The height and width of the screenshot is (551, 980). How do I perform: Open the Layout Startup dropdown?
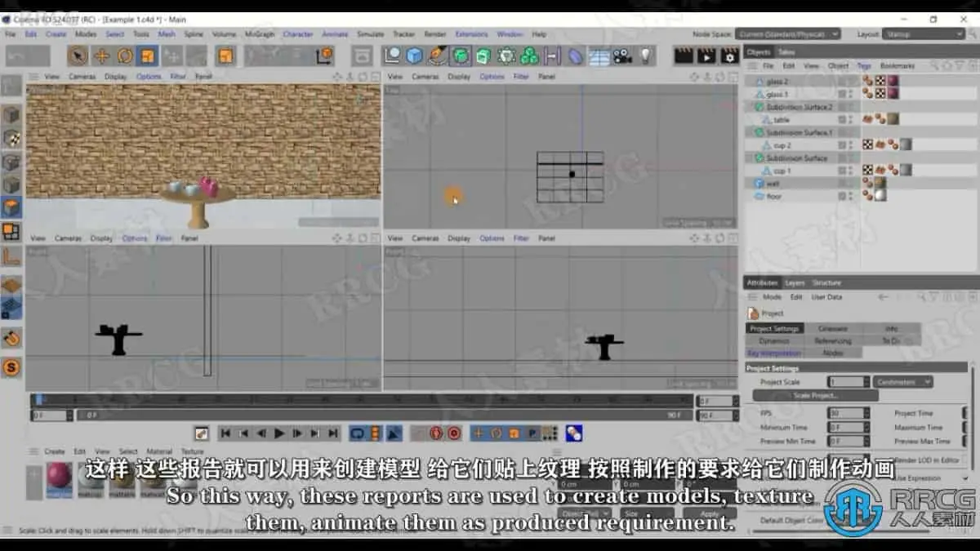pos(923,34)
